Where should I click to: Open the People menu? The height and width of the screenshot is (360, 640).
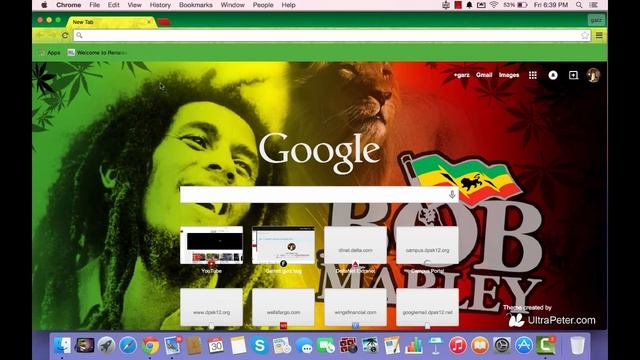[263, 5]
